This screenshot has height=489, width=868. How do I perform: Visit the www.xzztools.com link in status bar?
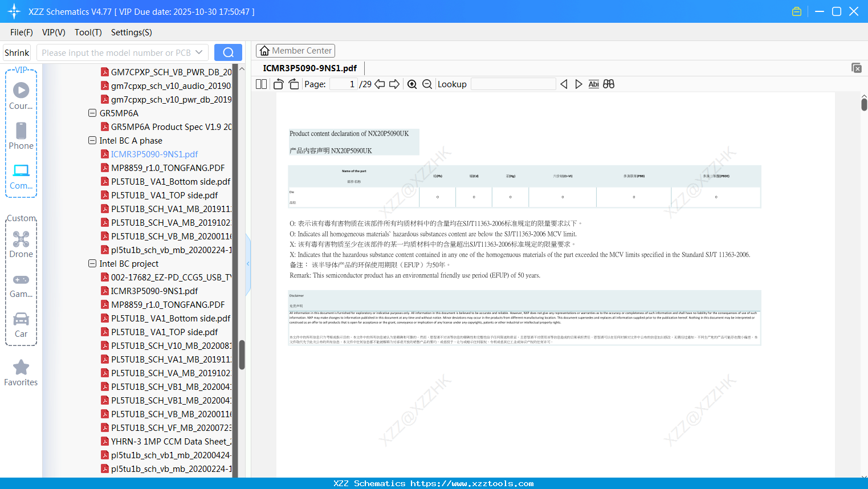tap(472, 483)
